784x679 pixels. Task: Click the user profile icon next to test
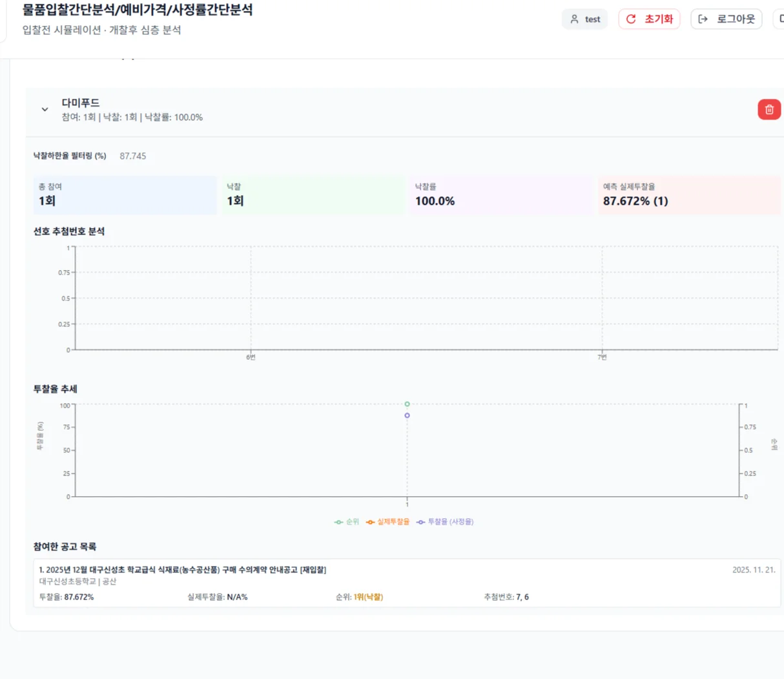pos(573,19)
